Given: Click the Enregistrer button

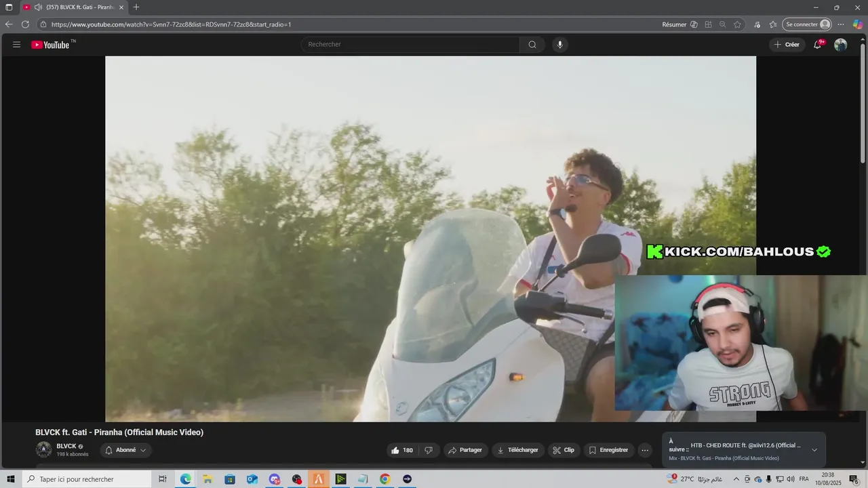Looking at the screenshot, I should 608,450.
